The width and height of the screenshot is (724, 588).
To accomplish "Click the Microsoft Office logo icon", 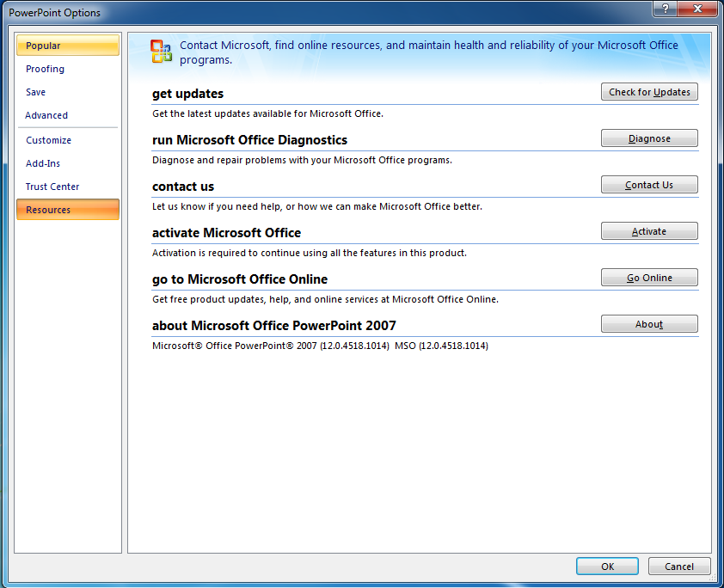I will (x=161, y=52).
